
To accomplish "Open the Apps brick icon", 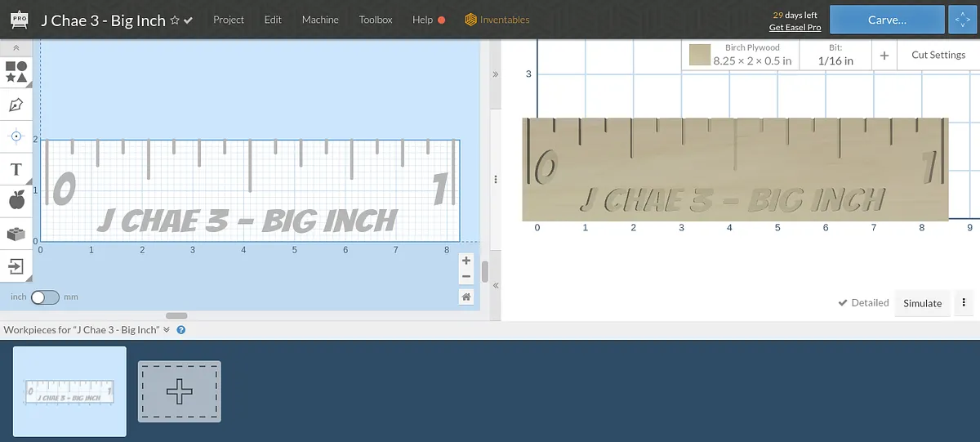I will pyautogui.click(x=16, y=234).
